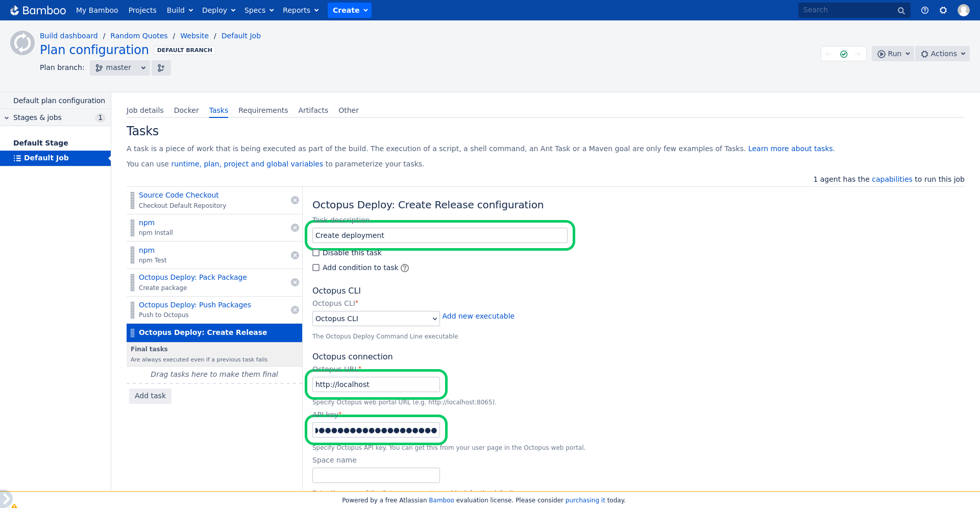Viewport: 980px width, 508px height.
Task: Focus the Octopus URL input field
Action: pyautogui.click(x=376, y=384)
